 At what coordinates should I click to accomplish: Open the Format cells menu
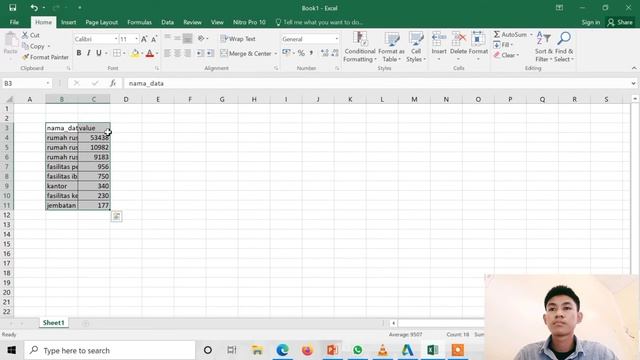[x=478, y=47]
